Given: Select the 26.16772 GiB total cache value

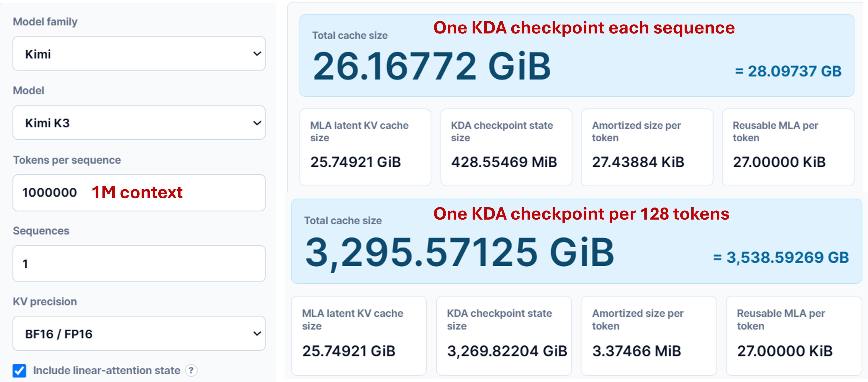Looking at the screenshot, I should pos(432,66).
